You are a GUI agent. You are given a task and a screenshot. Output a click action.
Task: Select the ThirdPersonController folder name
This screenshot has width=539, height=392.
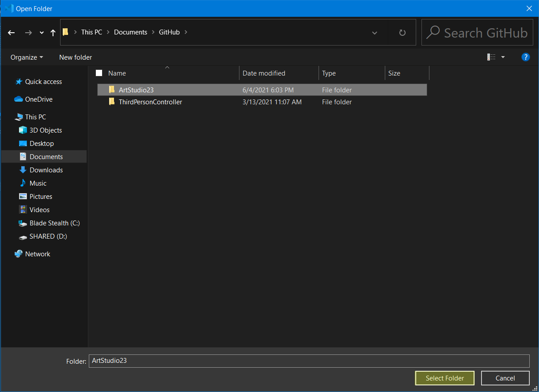click(150, 102)
